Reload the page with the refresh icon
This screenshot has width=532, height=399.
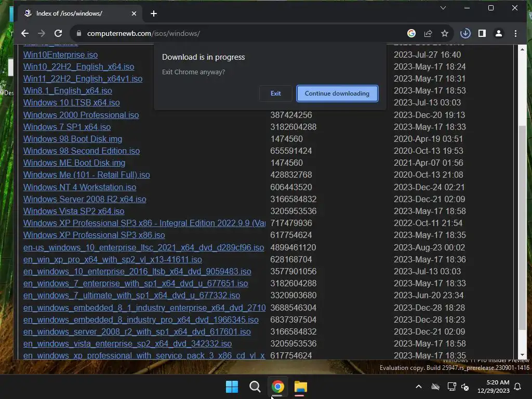(58, 33)
